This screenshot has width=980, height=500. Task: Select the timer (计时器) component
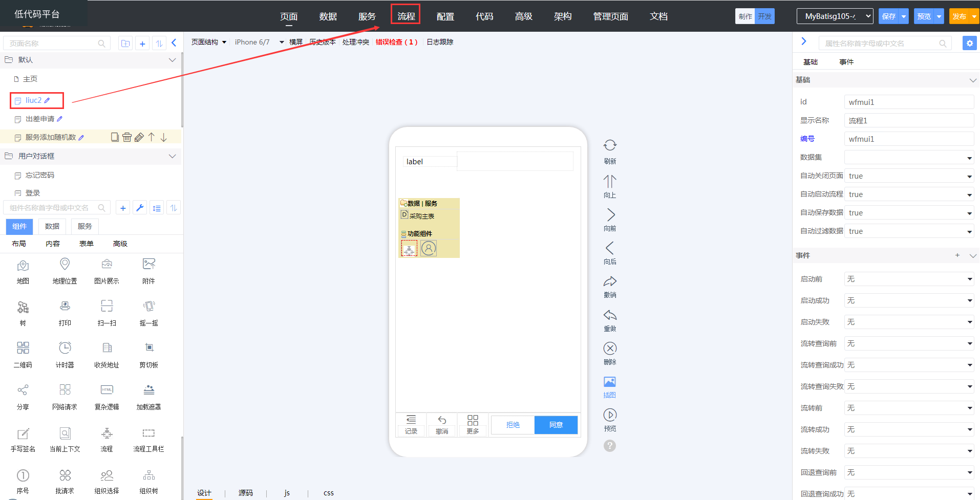coord(65,349)
